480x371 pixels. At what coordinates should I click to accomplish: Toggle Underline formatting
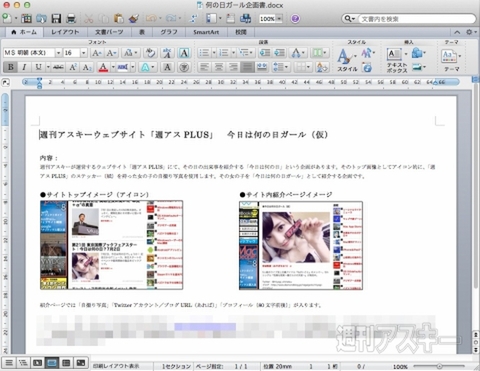coord(38,67)
